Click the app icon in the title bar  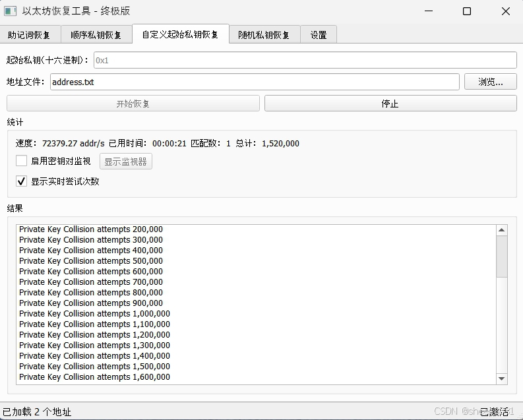pyautogui.click(x=10, y=11)
